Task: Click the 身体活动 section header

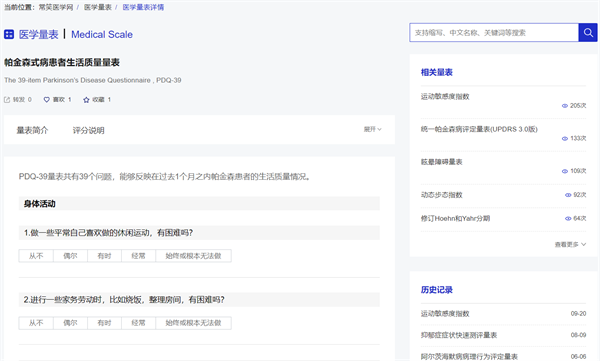Action: [199, 204]
